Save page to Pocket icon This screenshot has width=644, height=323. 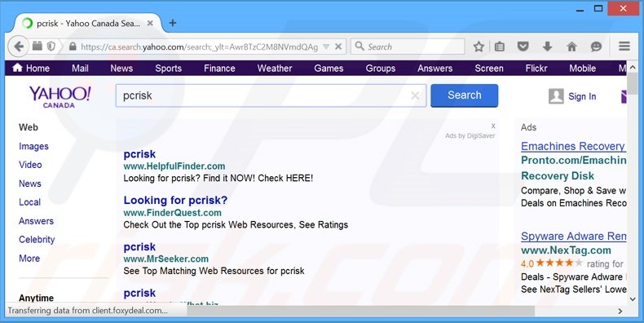pyautogui.click(x=523, y=46)
